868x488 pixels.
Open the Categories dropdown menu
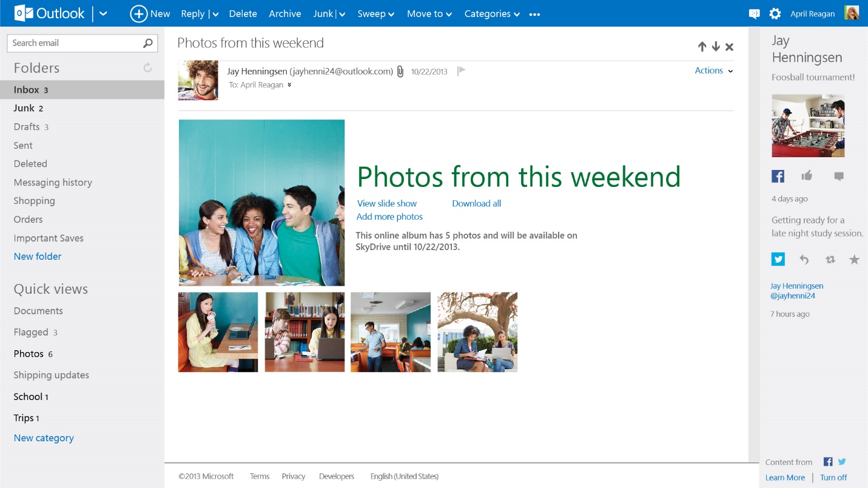tap(492, 14)
